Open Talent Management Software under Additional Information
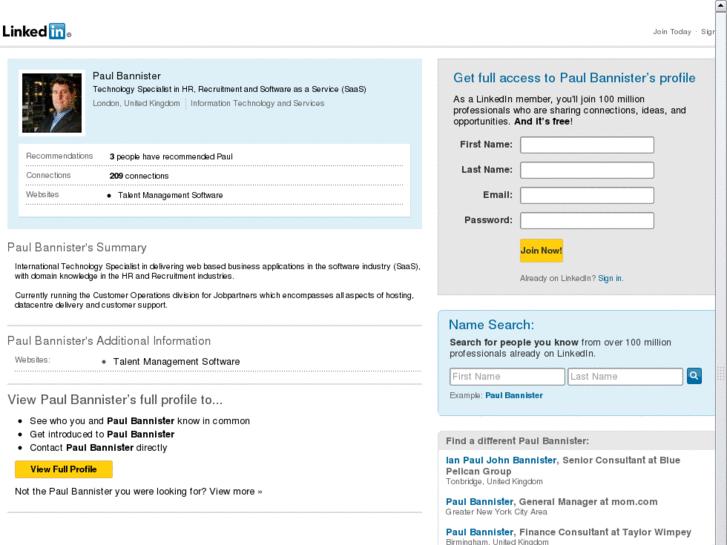The height and width of the screenshot is (545, 727). pyautogui.click(x=177, y=362)
